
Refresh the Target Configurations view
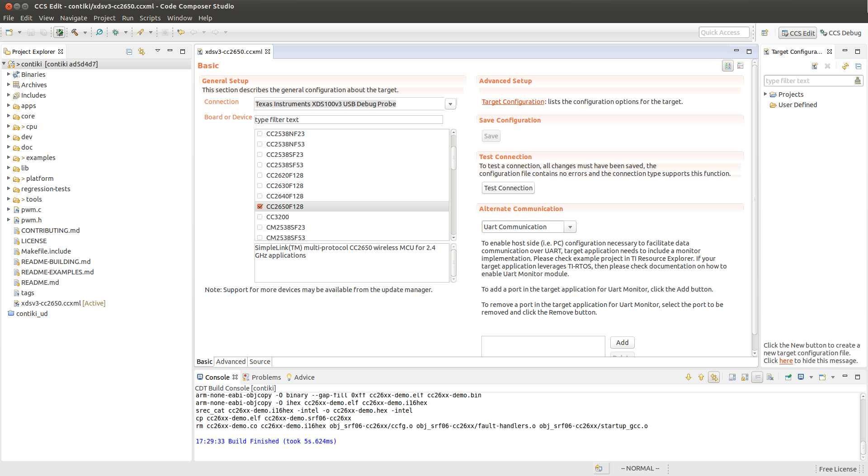845,66
